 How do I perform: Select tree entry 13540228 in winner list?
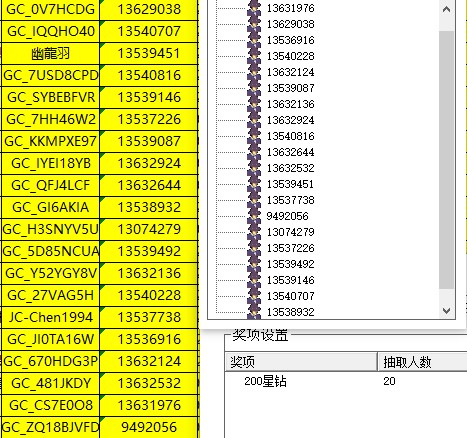290,56
